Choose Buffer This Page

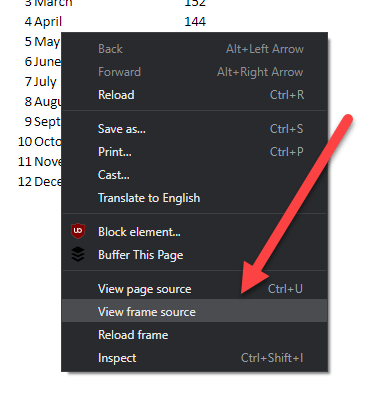(x=194, y=255)
